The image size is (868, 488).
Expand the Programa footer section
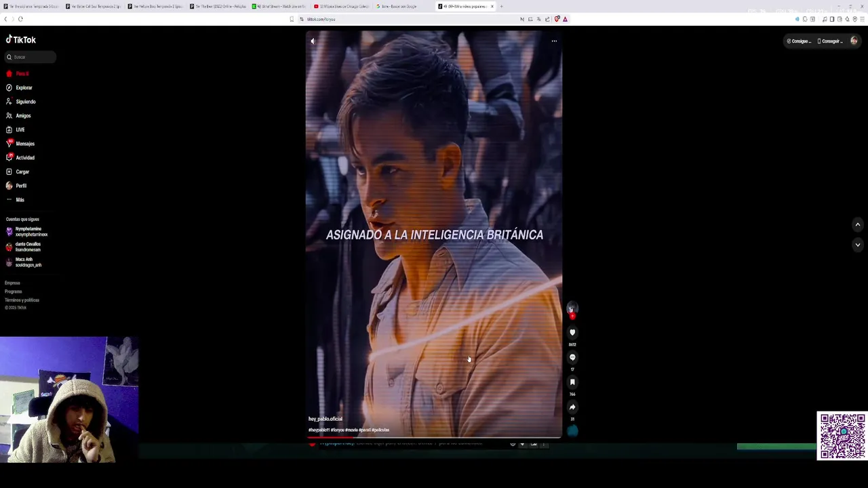pyautogui.click(x=13, y=291)
